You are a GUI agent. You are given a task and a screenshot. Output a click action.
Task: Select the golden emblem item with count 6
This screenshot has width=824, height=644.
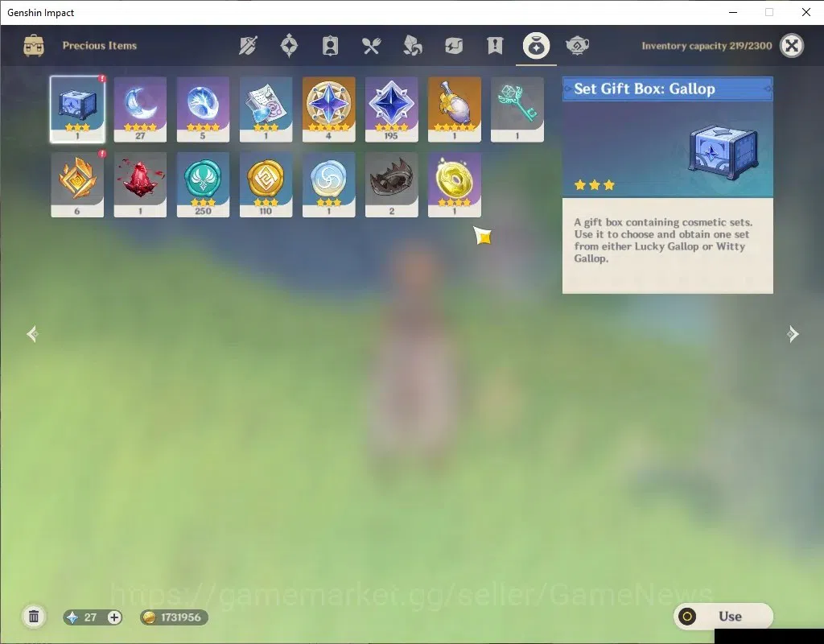77,184
